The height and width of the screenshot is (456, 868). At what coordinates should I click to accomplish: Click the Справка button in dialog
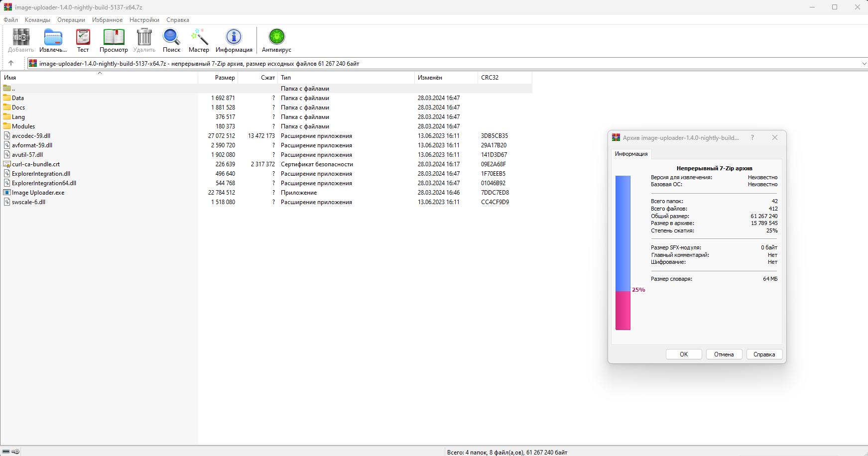pyautogui.click(x=764, y=354)
